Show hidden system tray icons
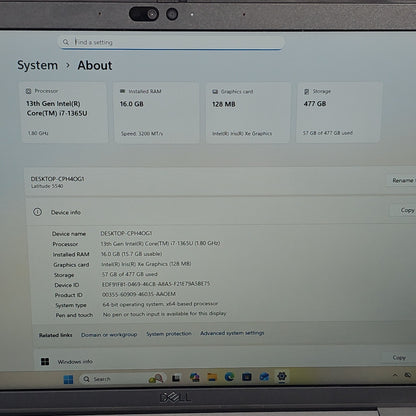416x416 pixels. 395,375
